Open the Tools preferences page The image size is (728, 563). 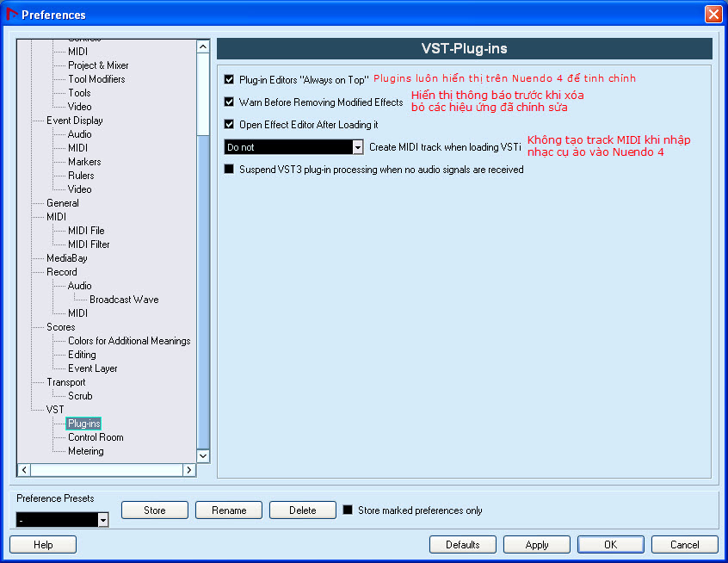tap(79, 93)
